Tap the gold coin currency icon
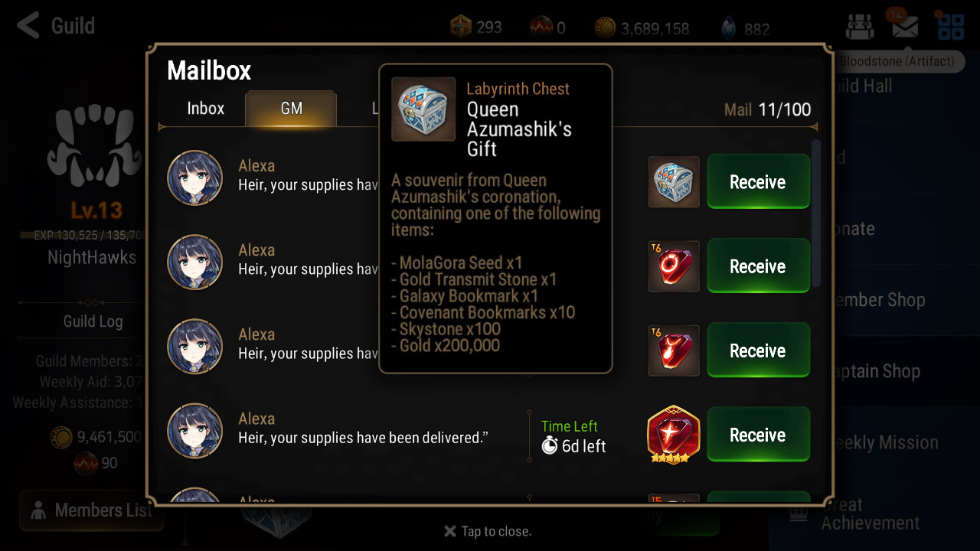Screen dimensions: 980x551 pos(605,28)
